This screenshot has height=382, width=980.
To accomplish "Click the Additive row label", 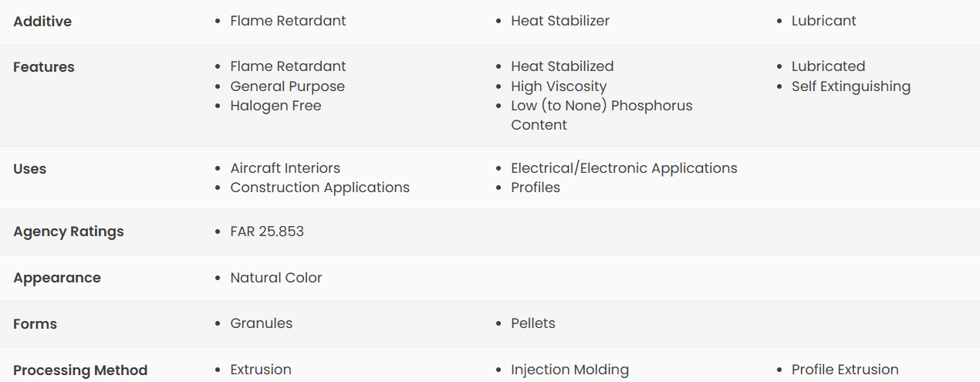I will (x=42, y=22).
